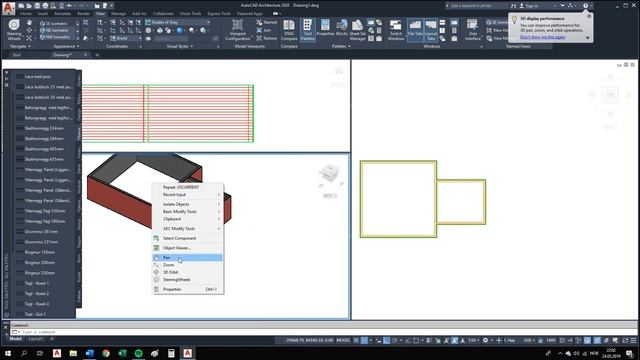Toggle the MODEL space status button
Viewport: 640px width, 360px height.
[343, 340]
